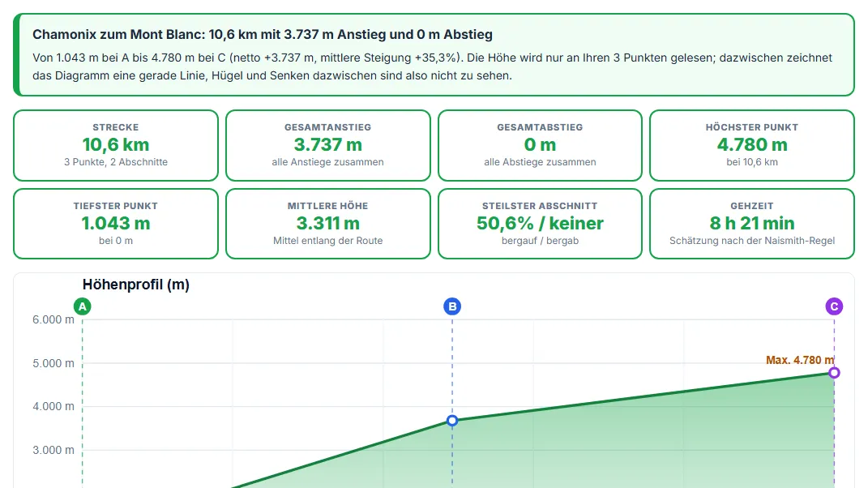
Task: Click the Mittlere Höhe 3.311 m value
Action: click(327, 223)
